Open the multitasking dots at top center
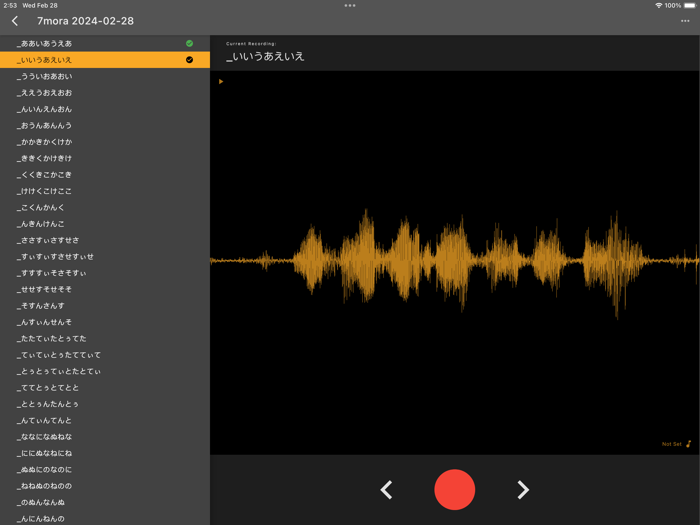Viewport: 700px width, 525px height. (350, 5)
